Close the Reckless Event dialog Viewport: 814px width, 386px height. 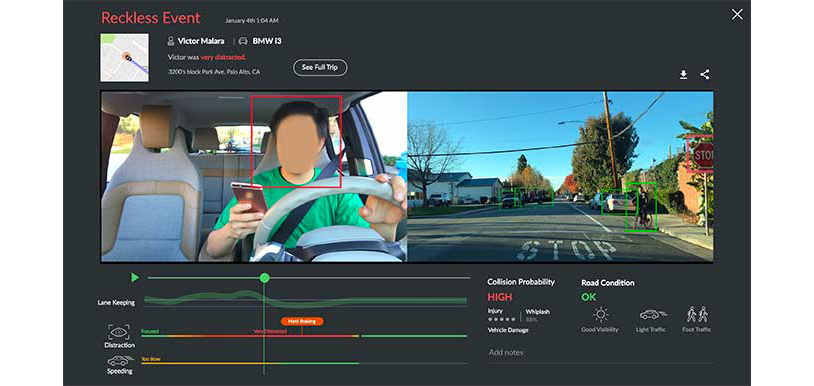pos(737,15)
